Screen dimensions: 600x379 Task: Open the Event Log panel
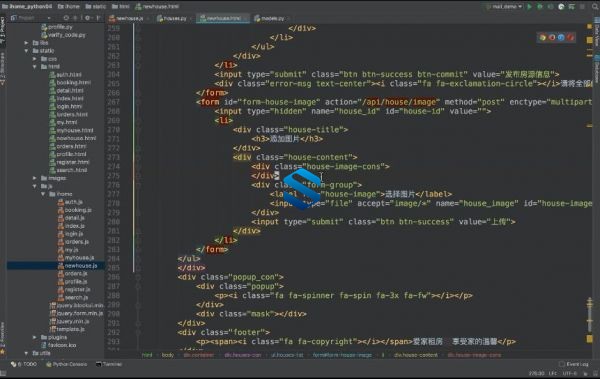pyautogui.click(x=574, y=364)
